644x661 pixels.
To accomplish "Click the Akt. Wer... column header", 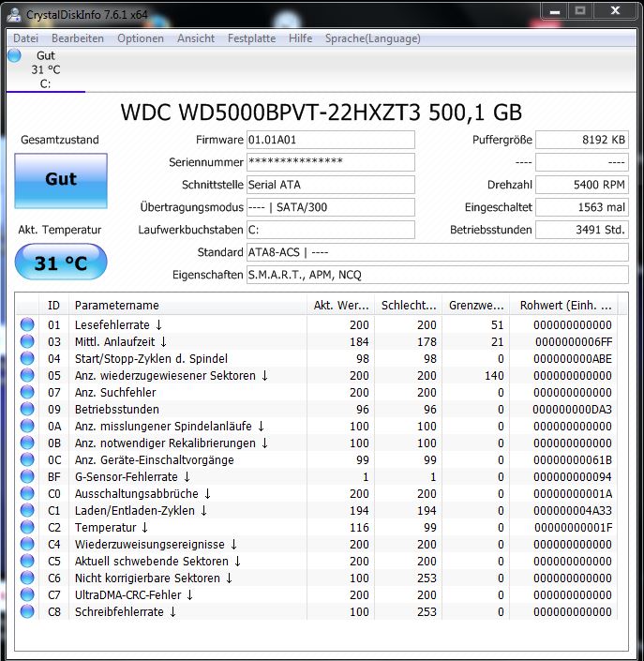I will point(340,306).
